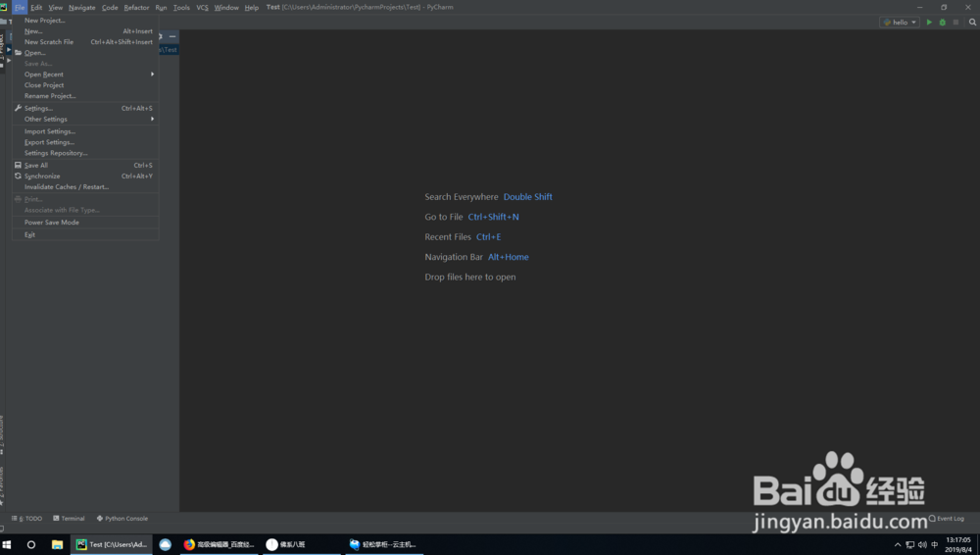Open the Code menu

click(x=110, y=8)
